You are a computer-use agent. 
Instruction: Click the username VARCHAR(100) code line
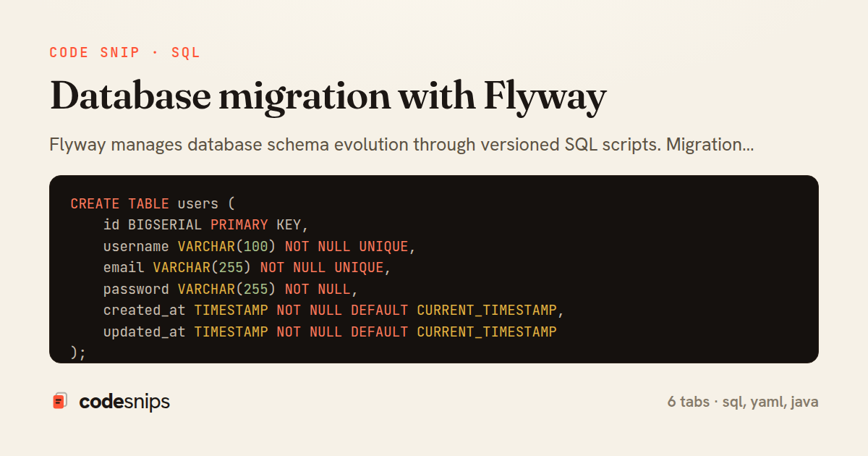point(260,247)
